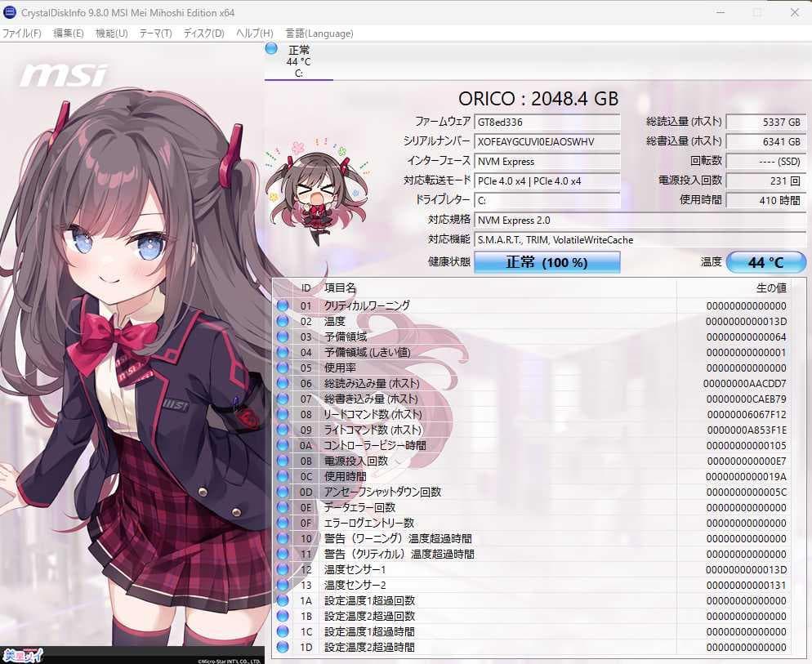
Task: Click status orb for 01 クリティカルワーニング
Action: (x=283, y=305)
